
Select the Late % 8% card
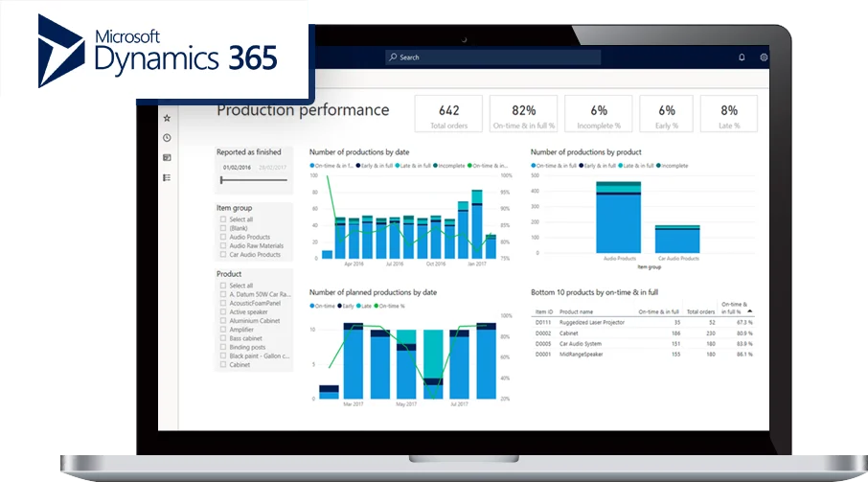(x=729, y=114)
